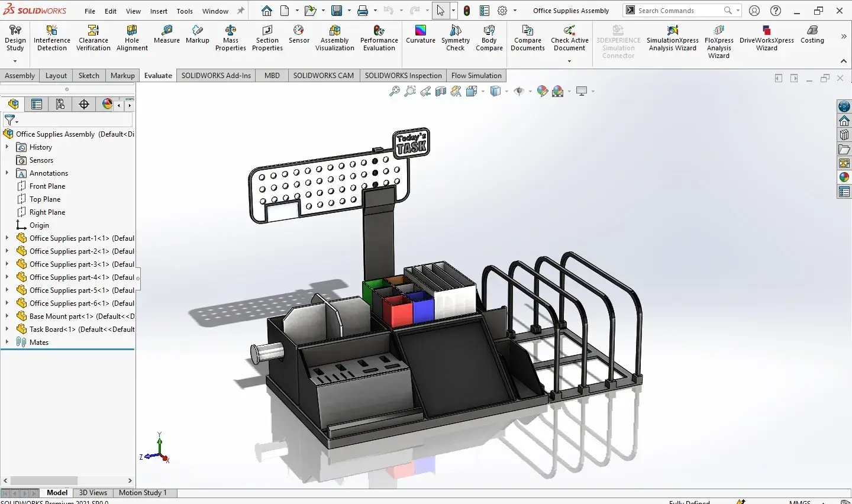Open SOLIDWORKS Resources in task pane
Screen dimensions: 852x504
(x=844, y=121)
